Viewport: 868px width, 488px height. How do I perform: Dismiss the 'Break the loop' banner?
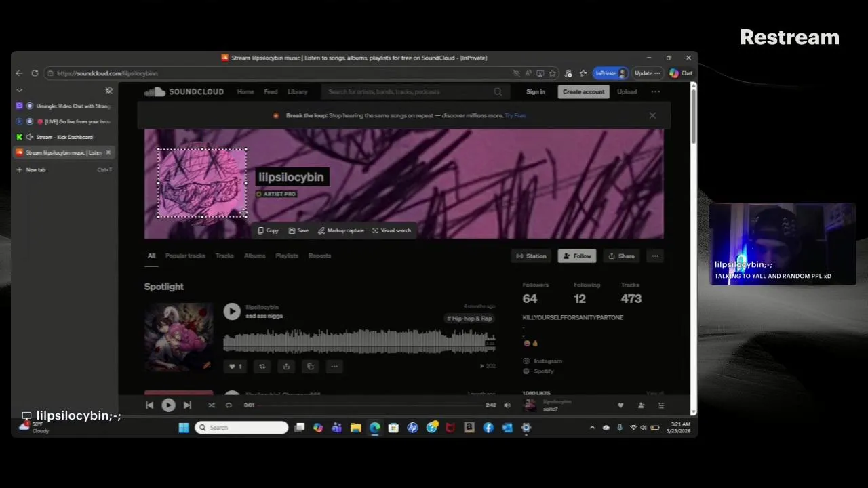652,115
